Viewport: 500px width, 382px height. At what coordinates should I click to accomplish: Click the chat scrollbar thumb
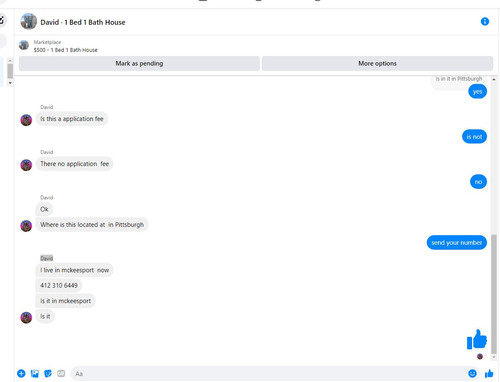494,294
